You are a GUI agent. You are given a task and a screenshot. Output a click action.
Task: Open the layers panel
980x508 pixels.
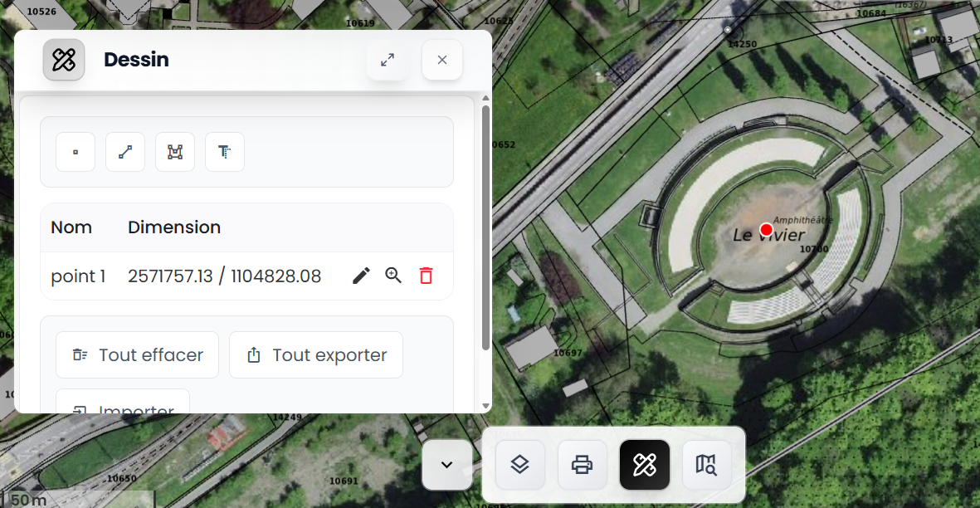tap(519, 465)
